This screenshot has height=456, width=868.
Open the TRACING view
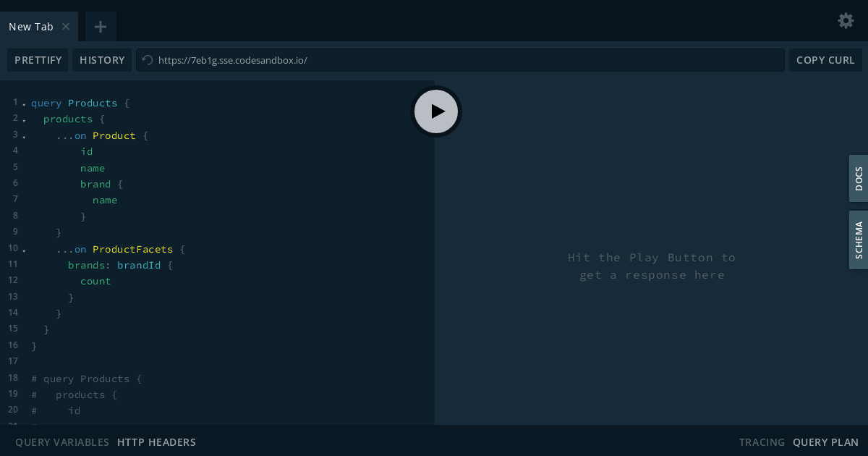tap(761, 442)
